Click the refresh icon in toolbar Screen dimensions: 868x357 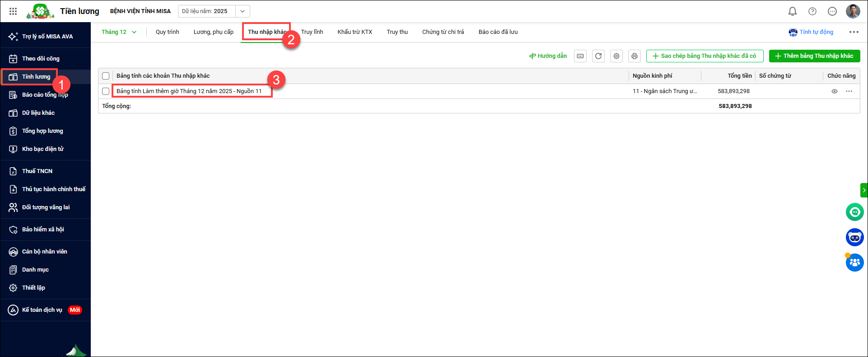pos(598,56)
